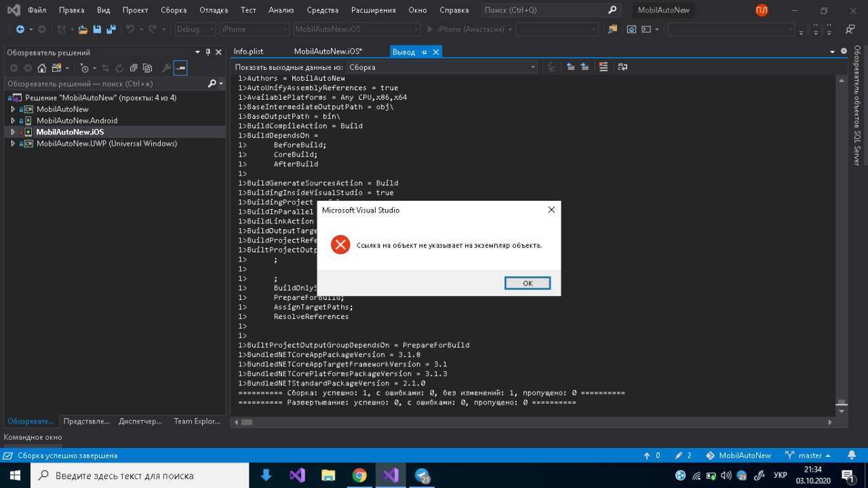Open Properties wrench in Solution Explorer
This screenshot has width=868, height=488.
tap(166, 68)
